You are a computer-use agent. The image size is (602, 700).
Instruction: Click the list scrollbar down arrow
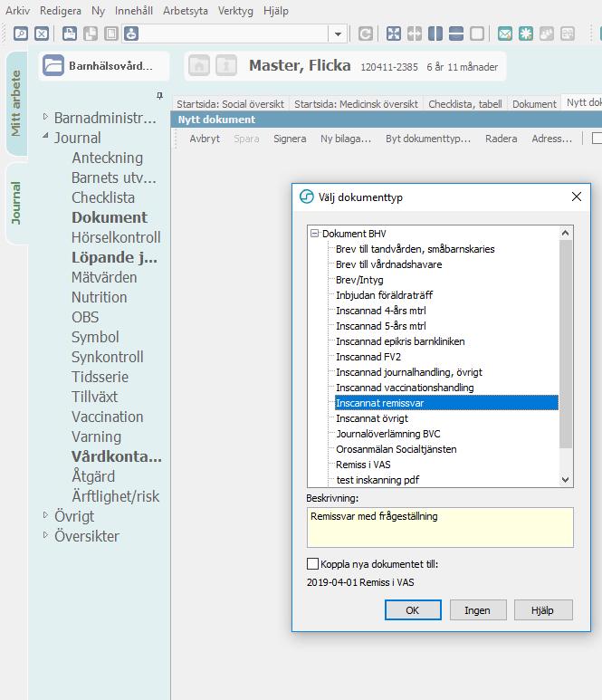point(566,479)
